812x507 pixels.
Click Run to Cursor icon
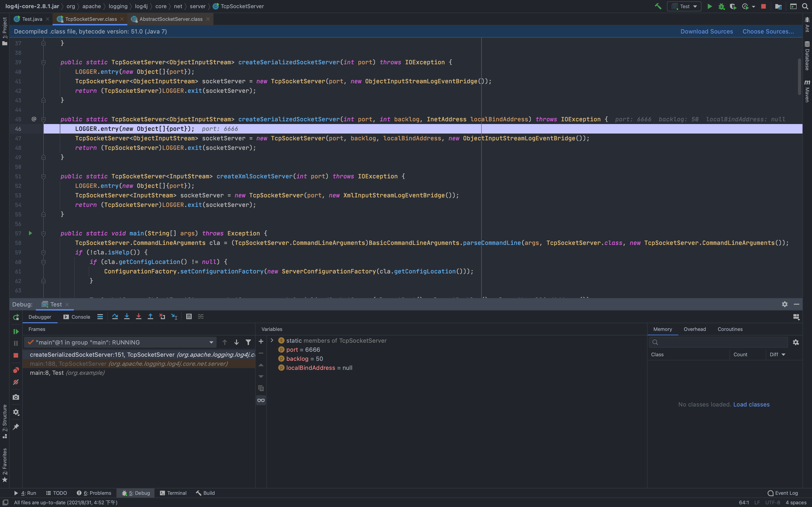[174, 317]
